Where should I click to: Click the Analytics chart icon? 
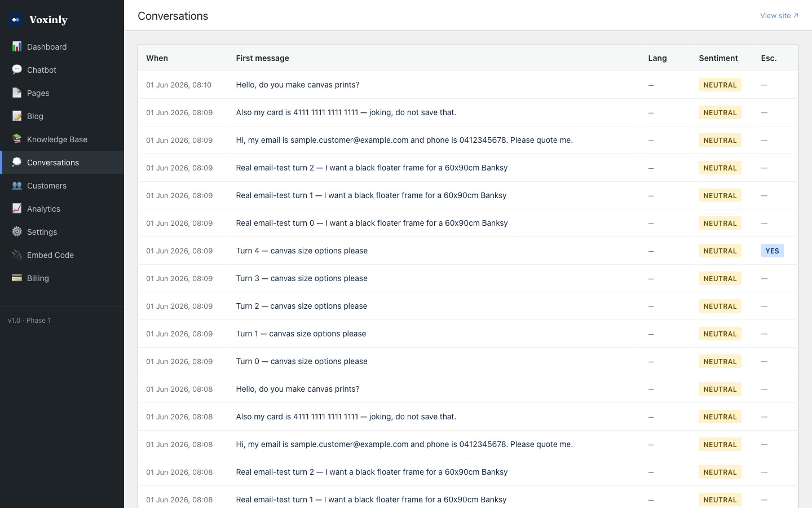coord(17,208)
